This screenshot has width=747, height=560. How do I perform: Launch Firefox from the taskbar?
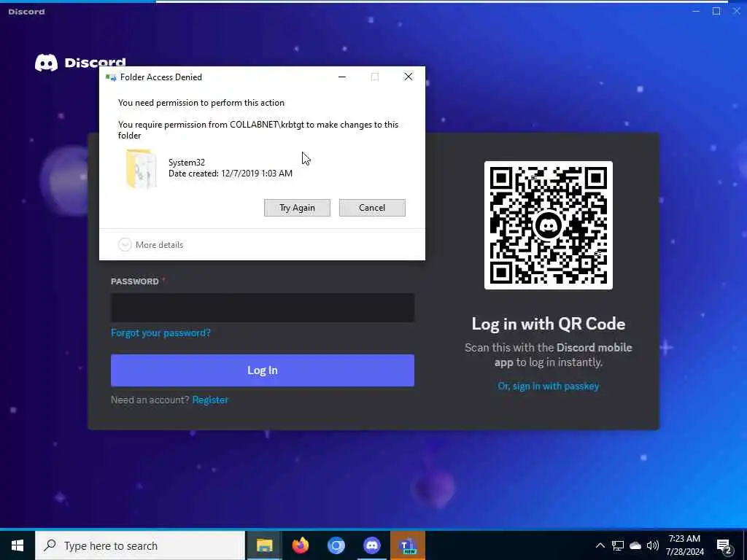click(x=300, y=545)
